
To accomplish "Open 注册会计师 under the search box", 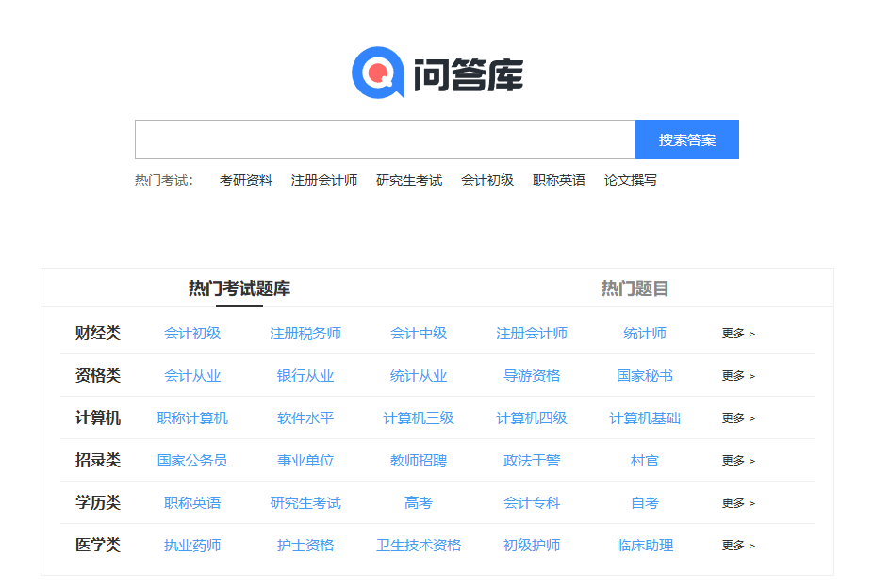I will 324,181.
